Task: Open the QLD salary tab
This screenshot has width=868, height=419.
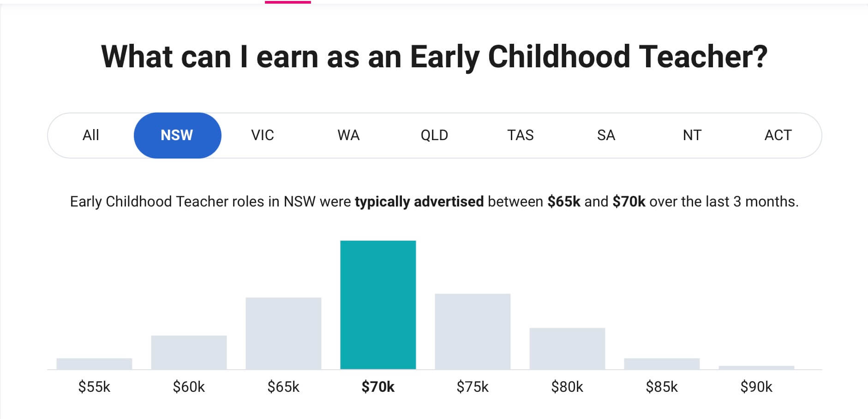Action: (x=434, y=136)
